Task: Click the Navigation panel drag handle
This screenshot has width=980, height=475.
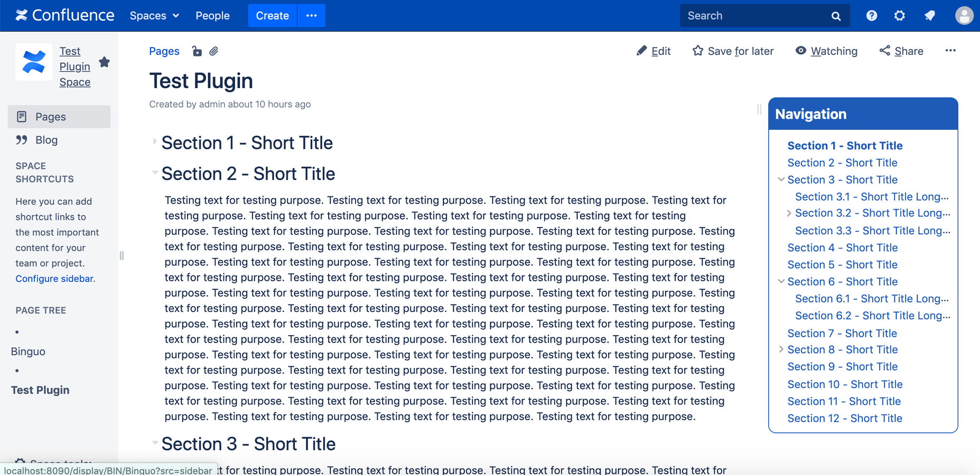Action: click(759, 109)
